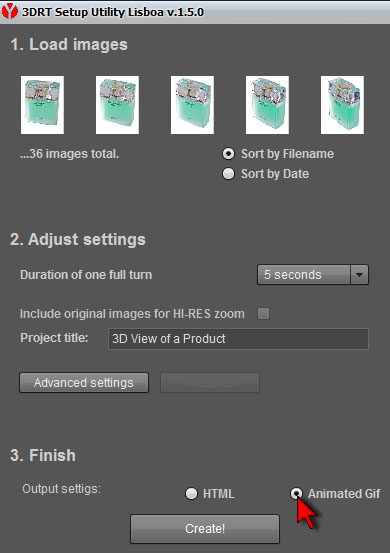The image size is (390, 553).
Task: Click the window title bar text
Action: (x=113, y=12)
